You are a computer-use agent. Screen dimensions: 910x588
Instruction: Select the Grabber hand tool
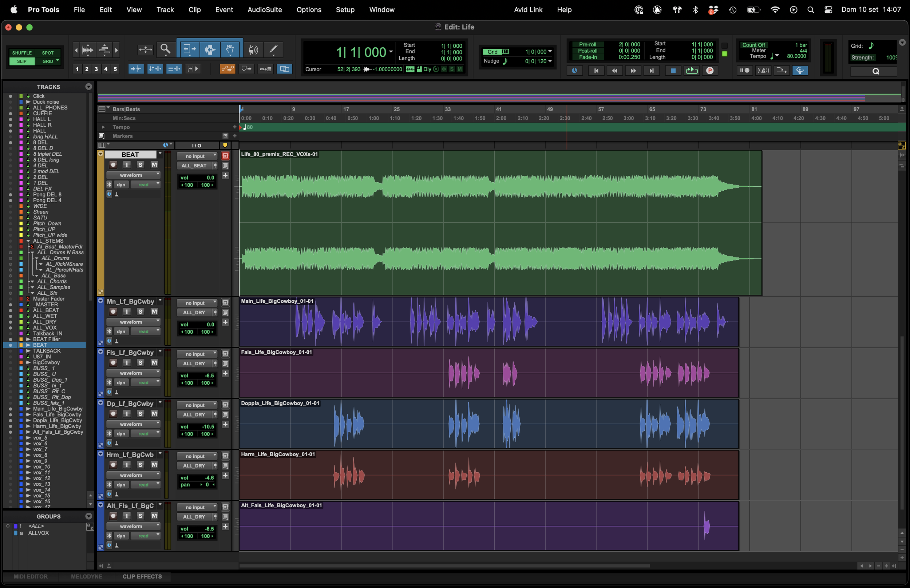(x=230, y=49)
